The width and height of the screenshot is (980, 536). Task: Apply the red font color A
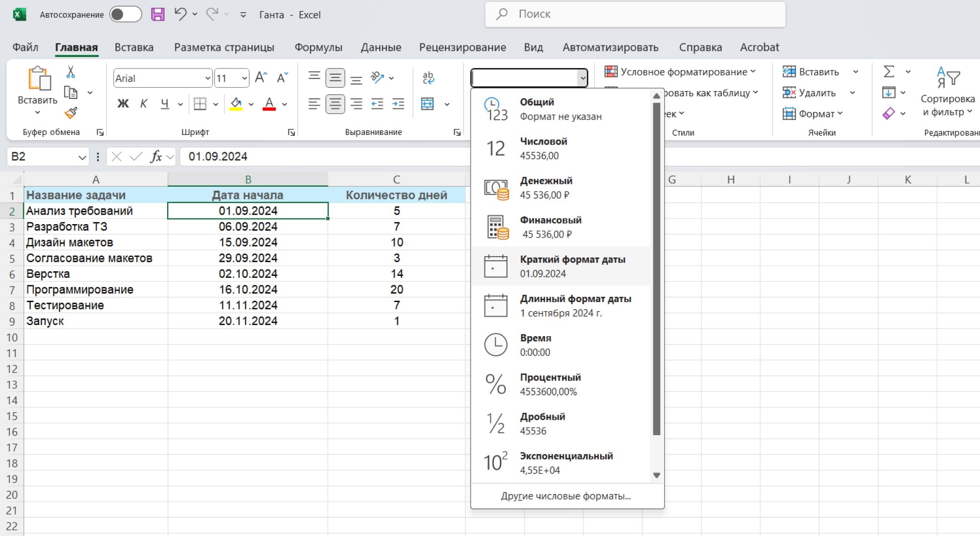tap(269, 104)
